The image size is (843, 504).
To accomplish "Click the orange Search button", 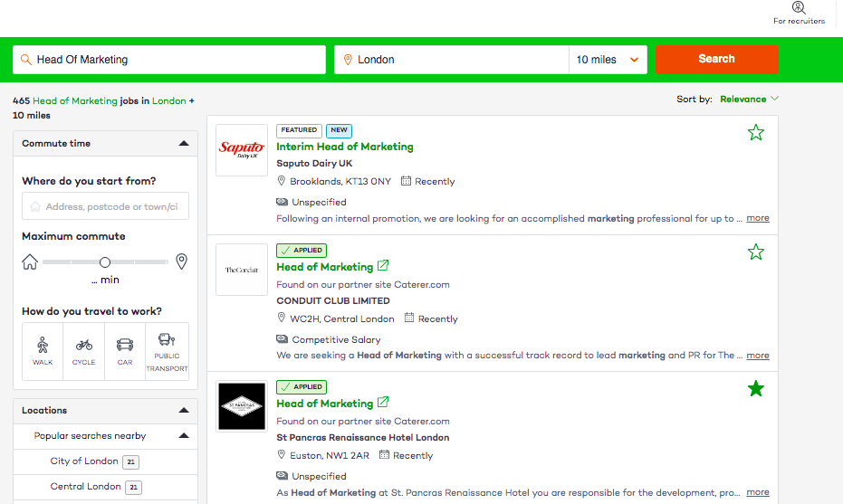I will 716,59.
